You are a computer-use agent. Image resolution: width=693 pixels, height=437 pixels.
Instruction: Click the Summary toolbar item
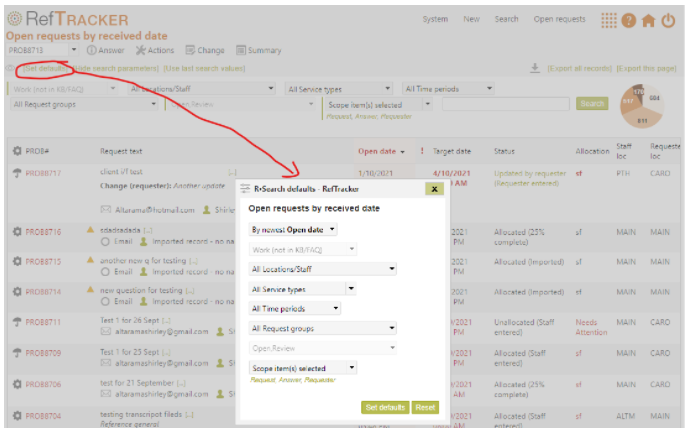click(259, 50)
